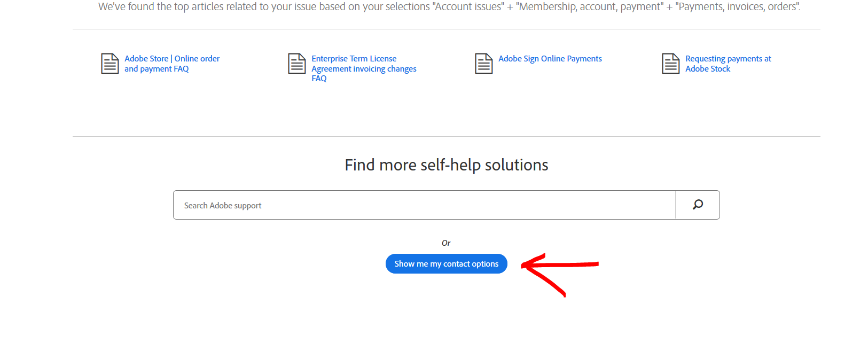The image size is (868, 358).
Task: Open the Adobe Sign Online Payments article
Action: pos(550,58)
